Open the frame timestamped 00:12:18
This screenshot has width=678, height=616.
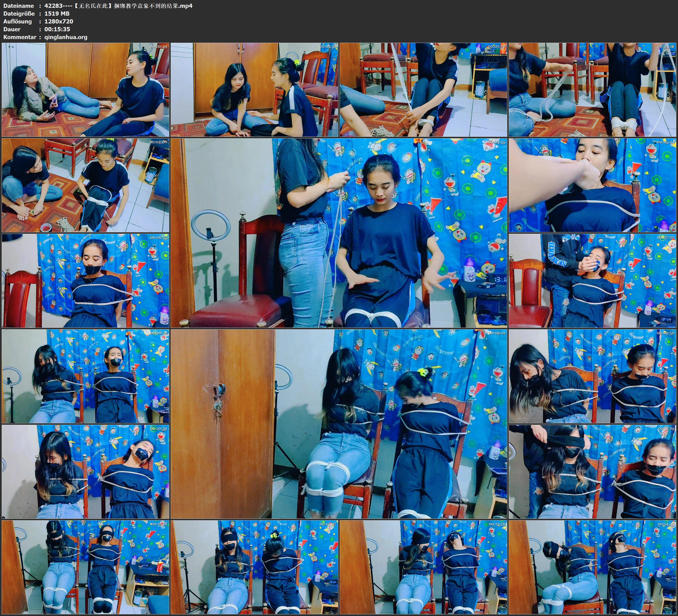click(x=85, y=567)
